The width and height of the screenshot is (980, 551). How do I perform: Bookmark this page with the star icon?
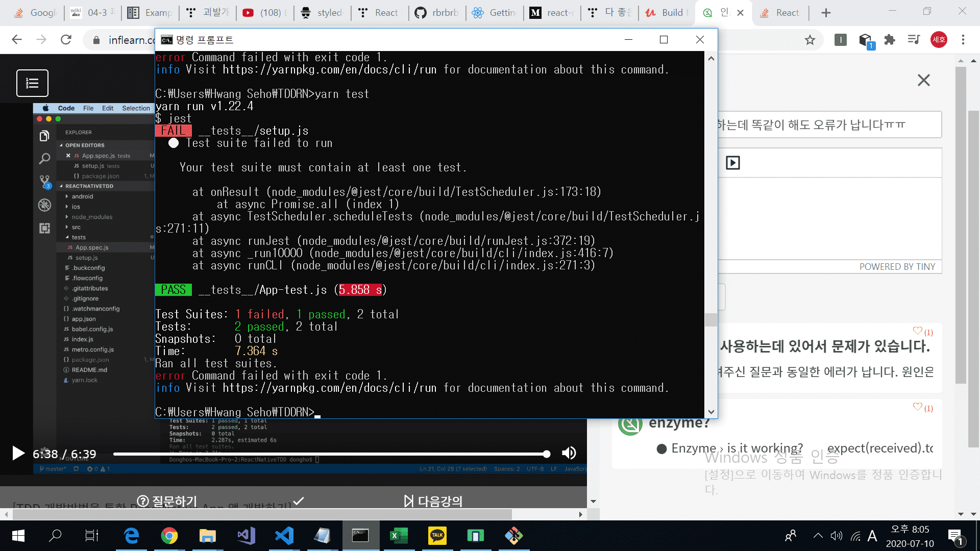810,40
